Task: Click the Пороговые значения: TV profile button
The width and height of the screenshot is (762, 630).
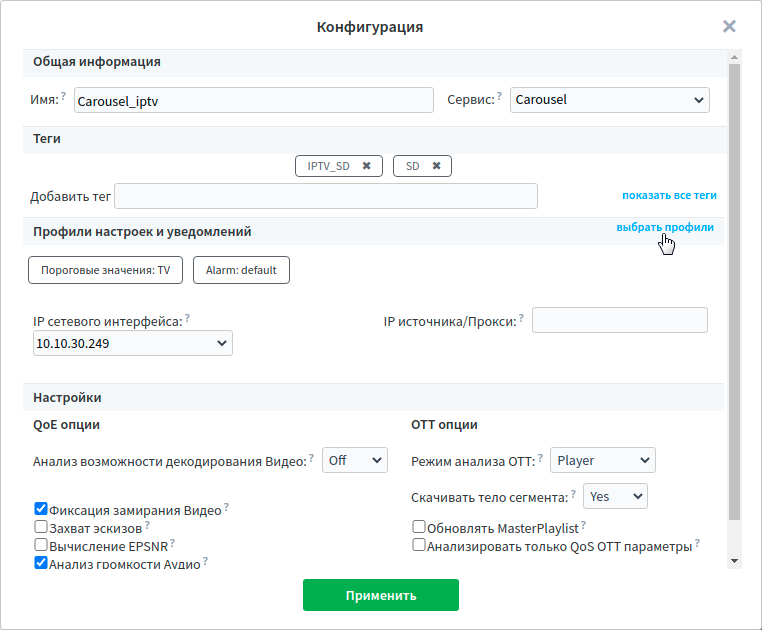Action: tap(105, 270)
